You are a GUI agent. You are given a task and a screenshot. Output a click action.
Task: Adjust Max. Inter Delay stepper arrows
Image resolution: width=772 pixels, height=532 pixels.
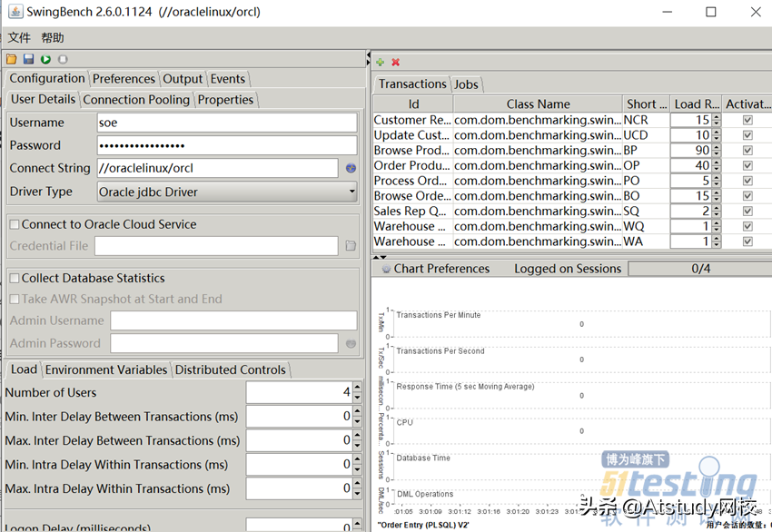pos(358,440)
